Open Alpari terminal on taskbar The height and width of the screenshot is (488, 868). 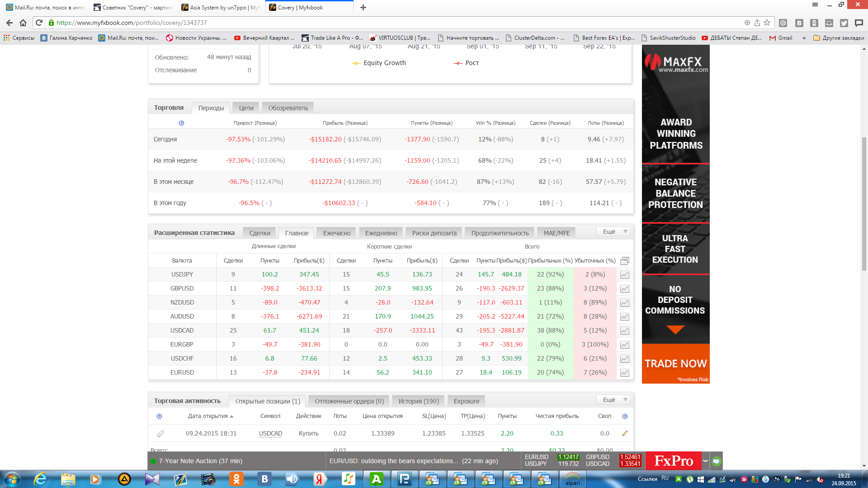click(x=572, y=479)
